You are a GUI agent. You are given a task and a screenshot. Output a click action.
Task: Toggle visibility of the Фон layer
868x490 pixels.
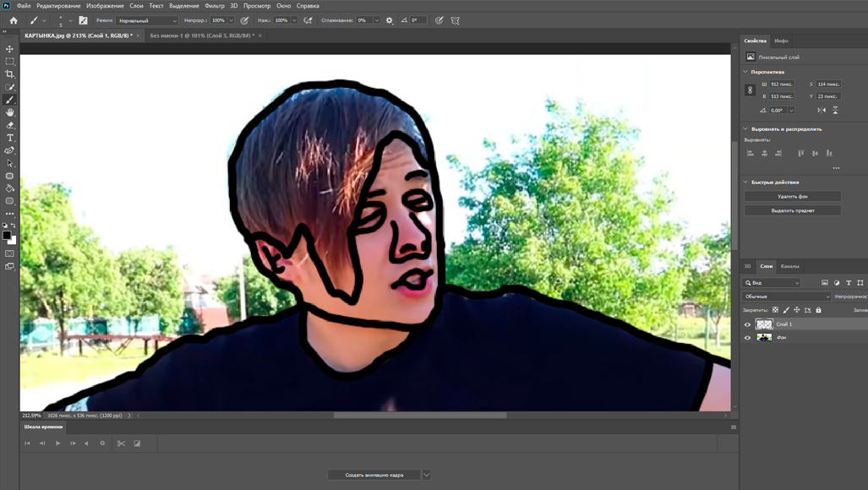[747, 338]
